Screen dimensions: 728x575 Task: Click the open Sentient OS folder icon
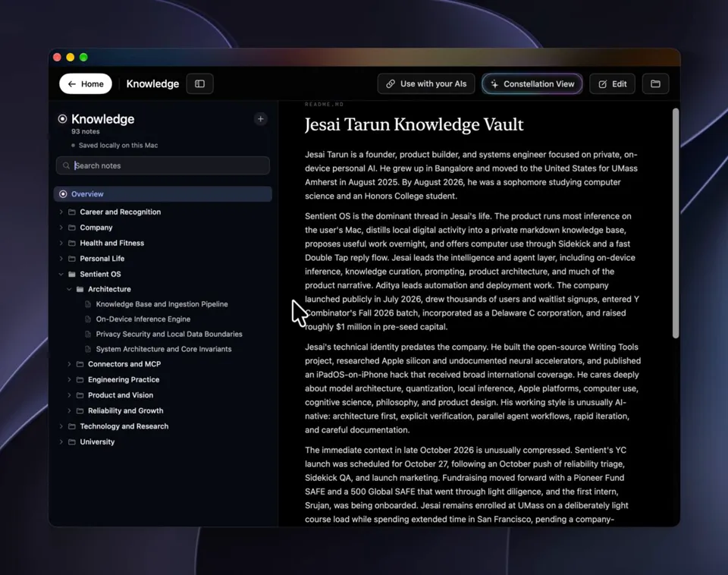[x=72, y=274]
